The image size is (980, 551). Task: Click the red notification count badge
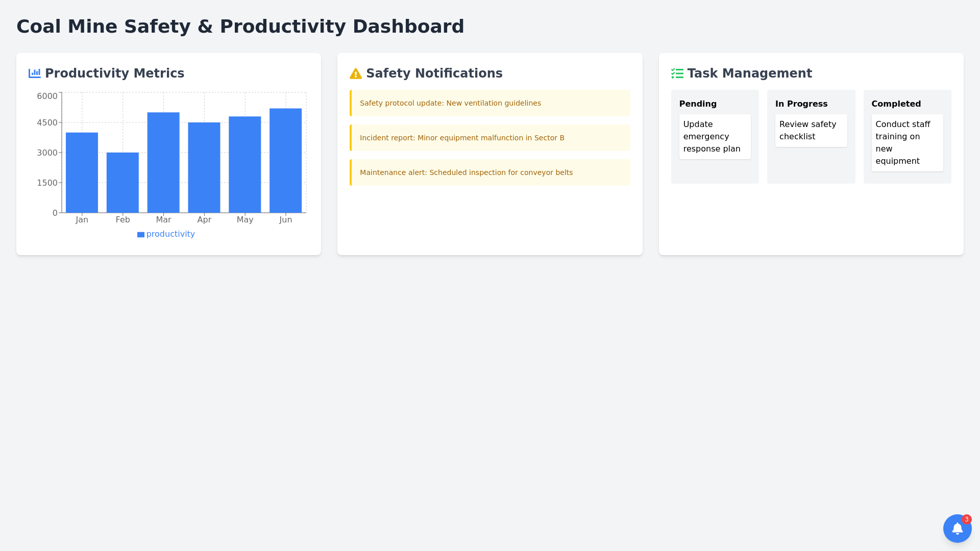(967, 519)
